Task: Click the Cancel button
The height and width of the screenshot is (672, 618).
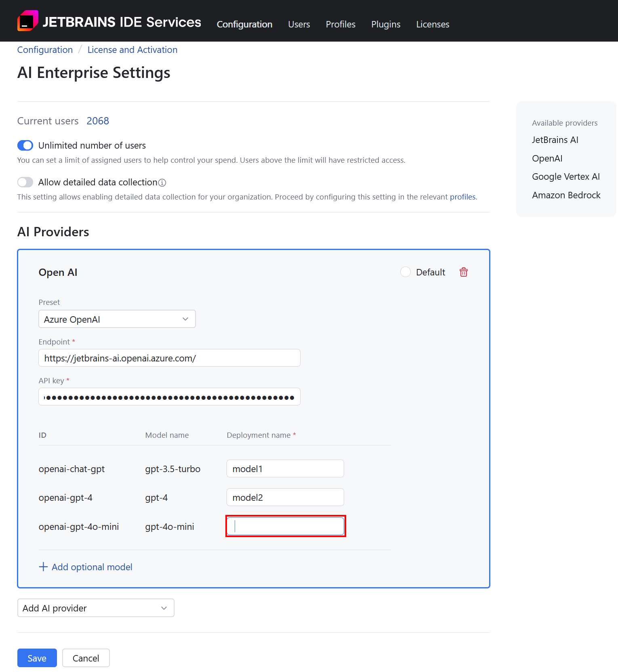Action: 86,658
